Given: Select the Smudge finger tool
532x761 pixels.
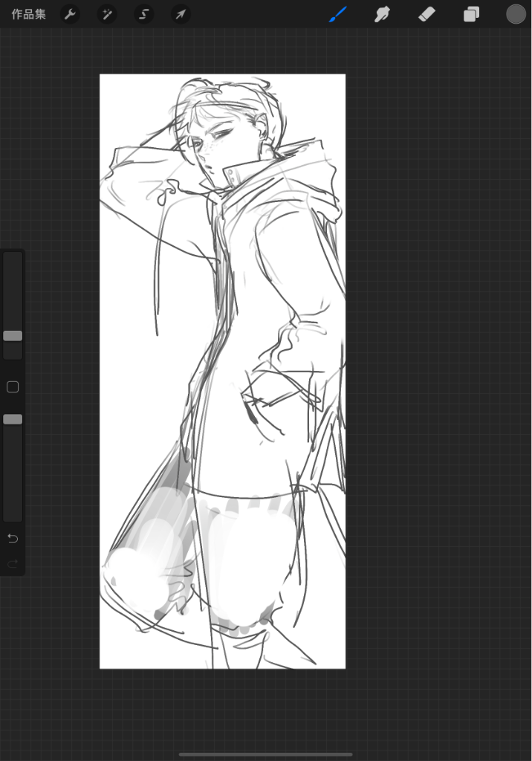Looking at the screenshot, I should point(383,14).
